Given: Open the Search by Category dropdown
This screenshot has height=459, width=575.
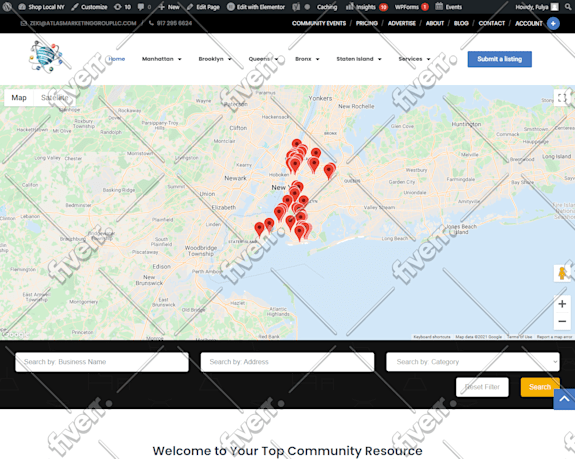Looking at the screenshot, I should 473,362.
